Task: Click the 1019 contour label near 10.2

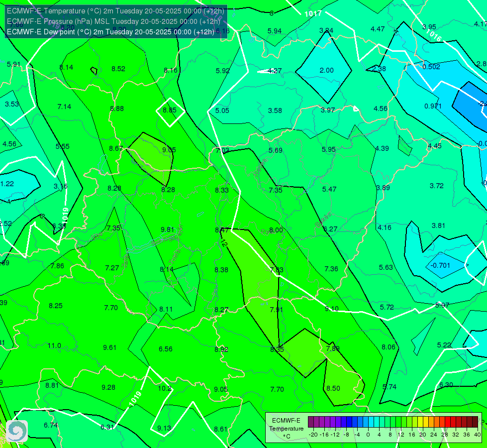Action: 135,398
